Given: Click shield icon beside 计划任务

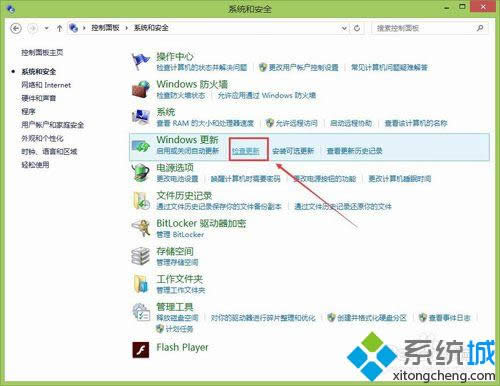Looking at the screenshot, I should [160, 329].
